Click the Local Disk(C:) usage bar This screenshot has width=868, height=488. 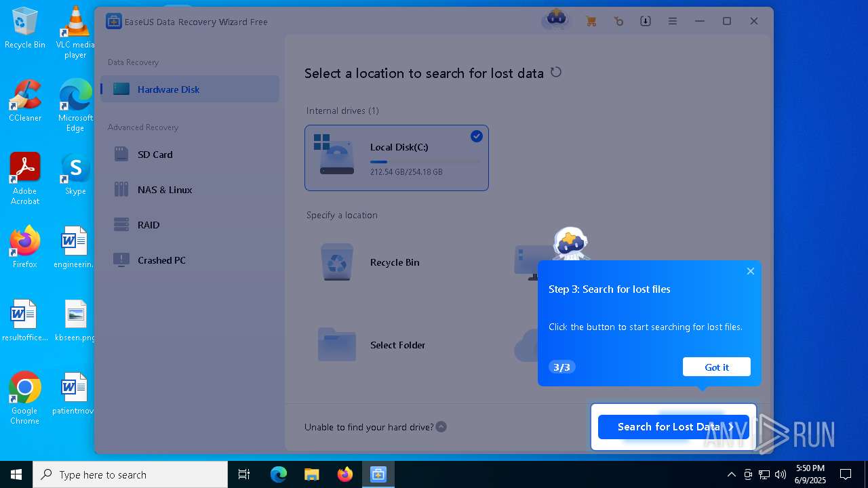tap(425, 162)
